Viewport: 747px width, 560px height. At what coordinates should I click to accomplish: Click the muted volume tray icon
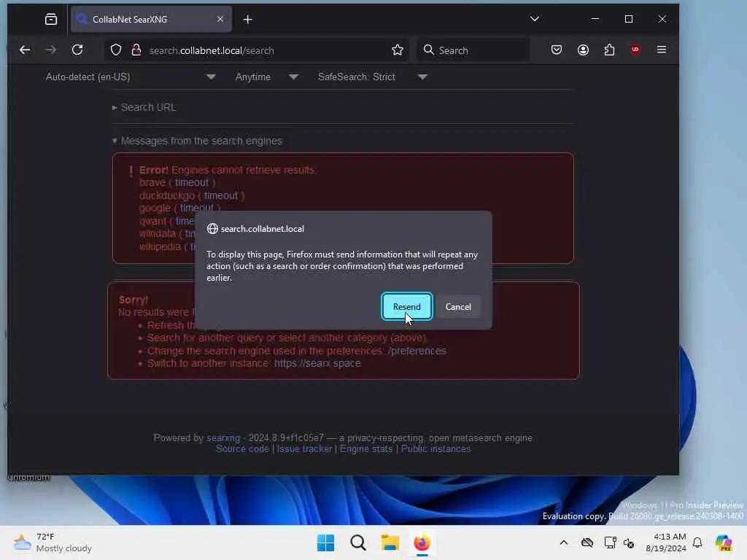[x=628, y=542]
